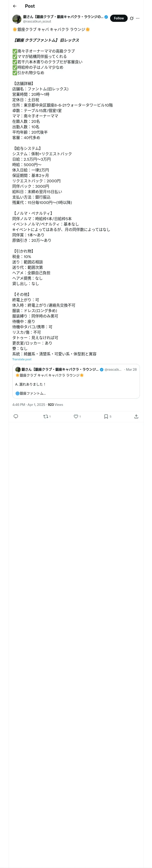152x868 pixels.
Task: Click the blue verified badge beside author name
Action: click(x=106, y=16)
